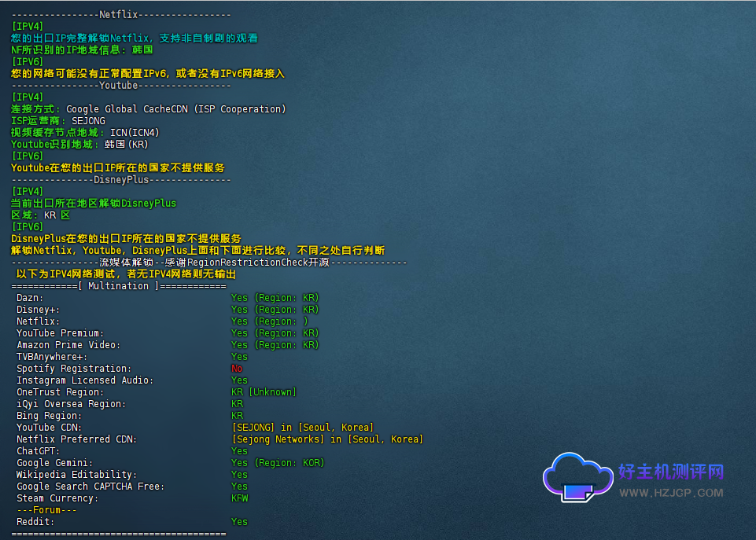
Task: Select the Multination section heading
Action: tap(119, 286)
